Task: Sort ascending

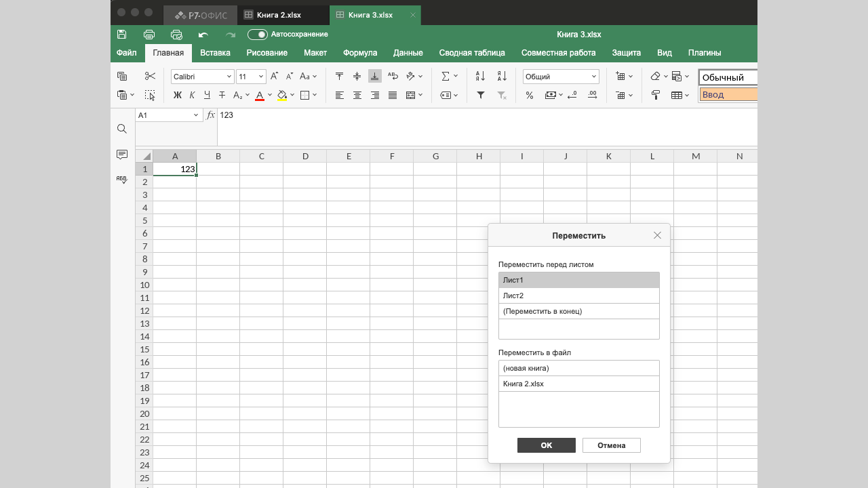Action: pyautogui.click(x=480, y=77)
